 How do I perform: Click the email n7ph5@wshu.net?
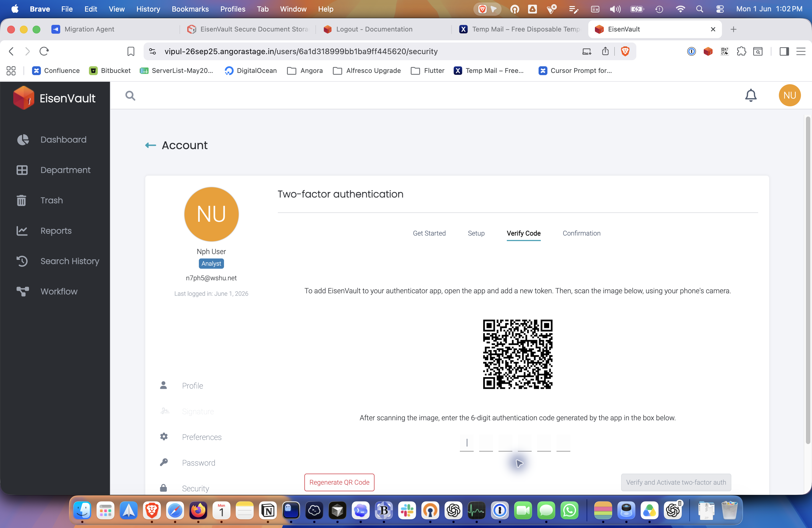211,278
